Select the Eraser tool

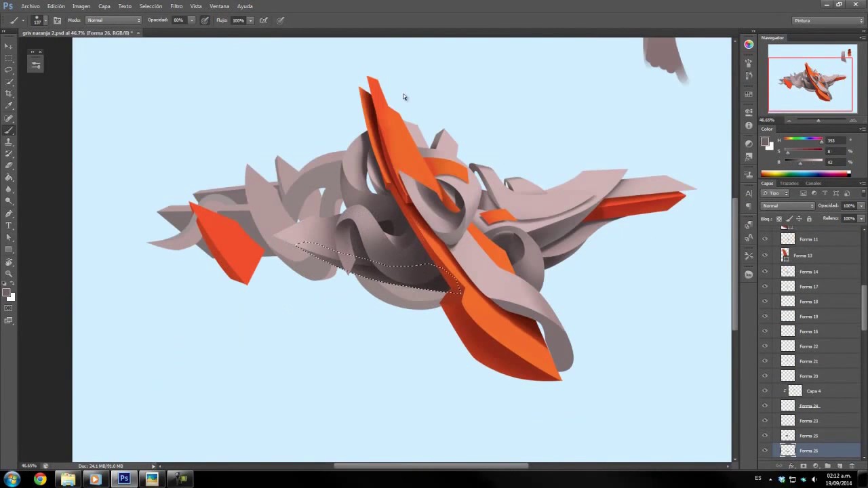point(9,165)
